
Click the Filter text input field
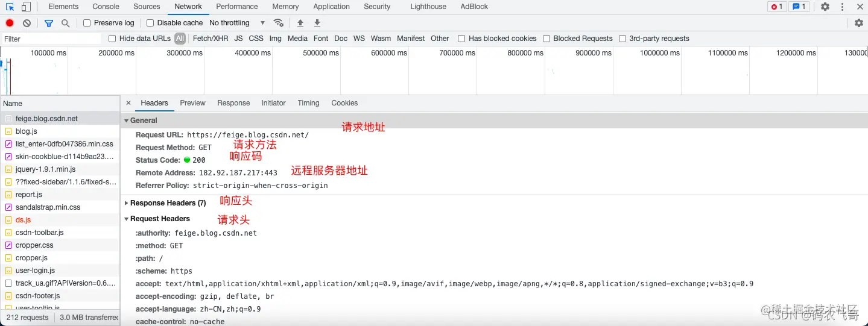(x=51, y=39)
